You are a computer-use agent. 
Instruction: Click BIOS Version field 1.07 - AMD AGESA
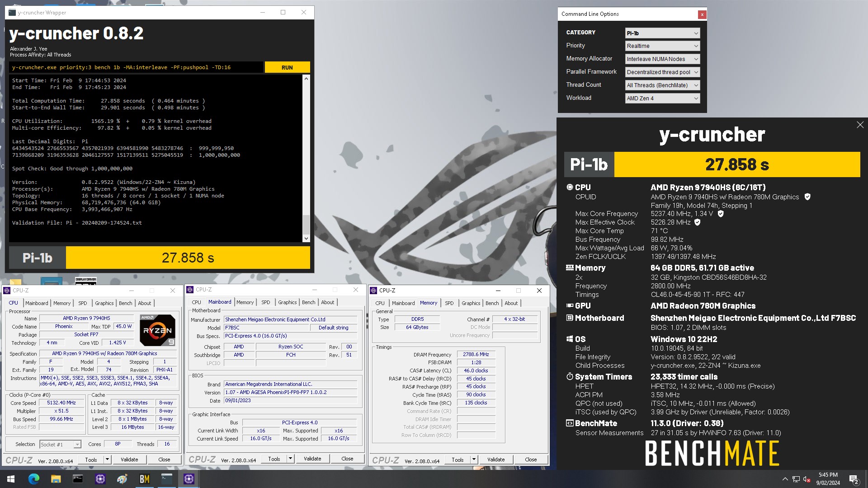291,392
